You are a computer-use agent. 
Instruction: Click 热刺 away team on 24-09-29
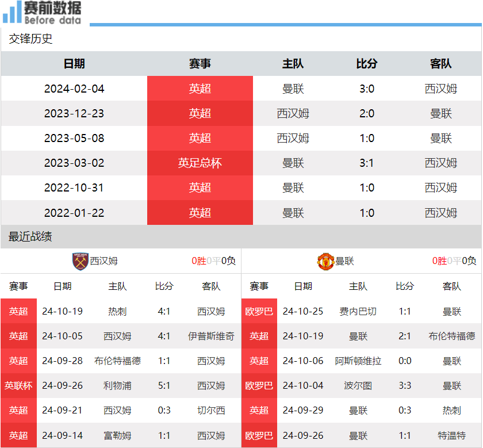pos(452,410)
